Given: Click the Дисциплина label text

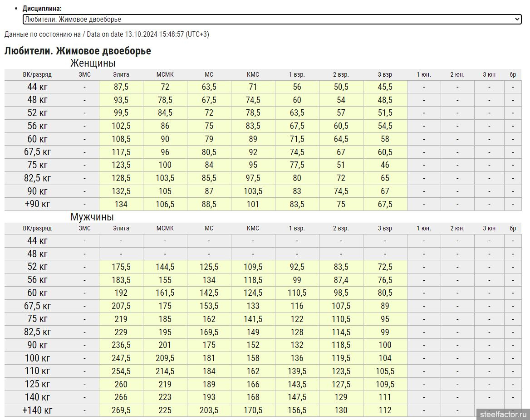Looking at the screenshot, I should (x=42, y=9).
